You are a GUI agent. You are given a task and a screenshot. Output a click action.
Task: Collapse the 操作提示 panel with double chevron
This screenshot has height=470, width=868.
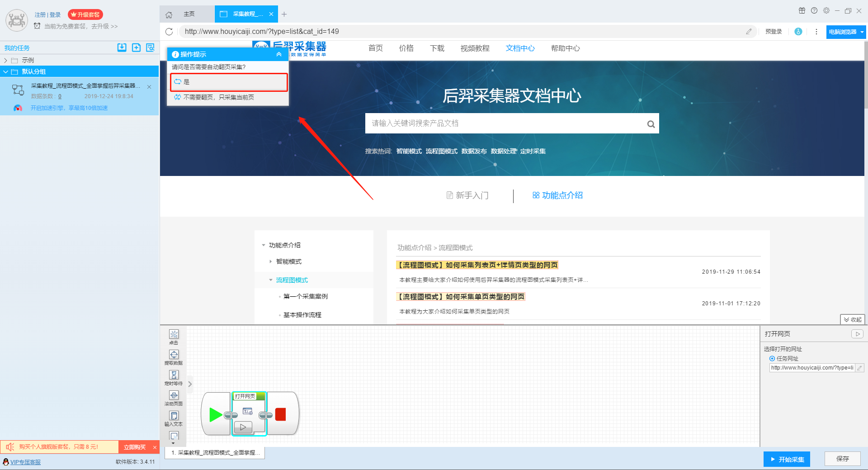(279, 54)
